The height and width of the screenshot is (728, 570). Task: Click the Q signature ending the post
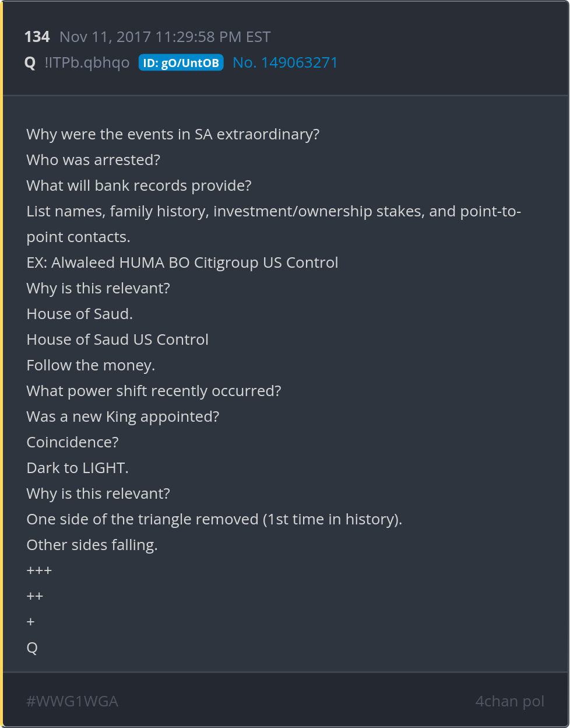click(32, 647)
